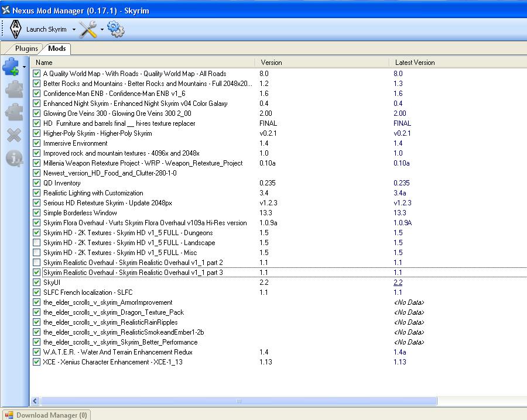Switch to the Plugins tab

click(x=26, y=49)
